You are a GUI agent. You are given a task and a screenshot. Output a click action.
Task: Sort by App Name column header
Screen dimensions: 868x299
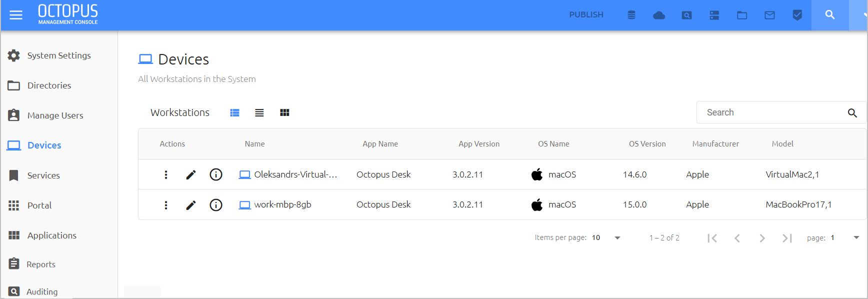point(380,144)
